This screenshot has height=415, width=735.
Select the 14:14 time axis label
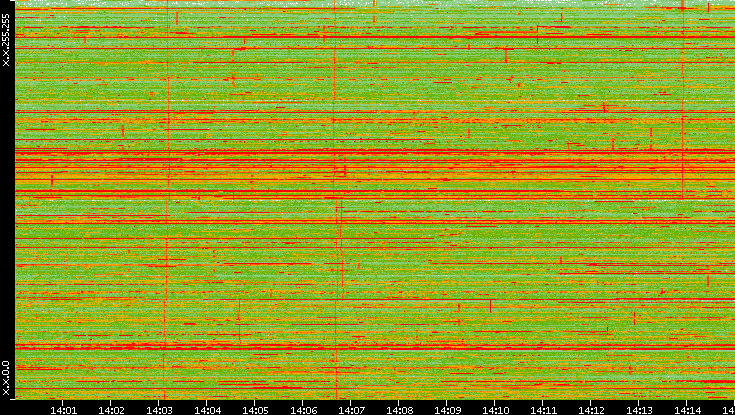tap(687, 410)
